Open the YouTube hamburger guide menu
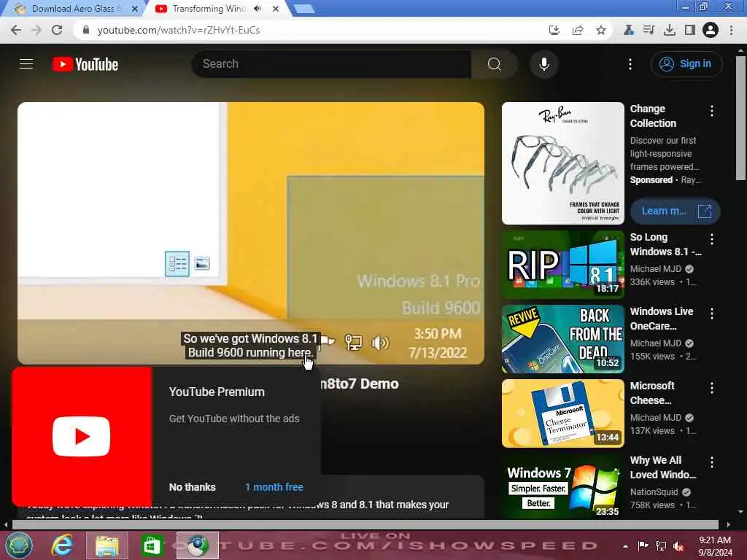This screenshot has width=747, height=560. [x=26, y=64]
